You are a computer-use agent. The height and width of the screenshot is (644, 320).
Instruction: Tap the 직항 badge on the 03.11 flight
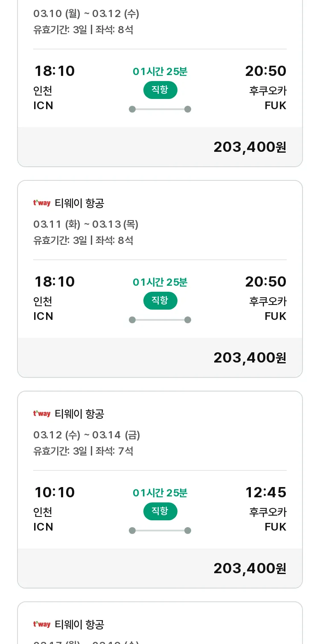coord(160,301)
